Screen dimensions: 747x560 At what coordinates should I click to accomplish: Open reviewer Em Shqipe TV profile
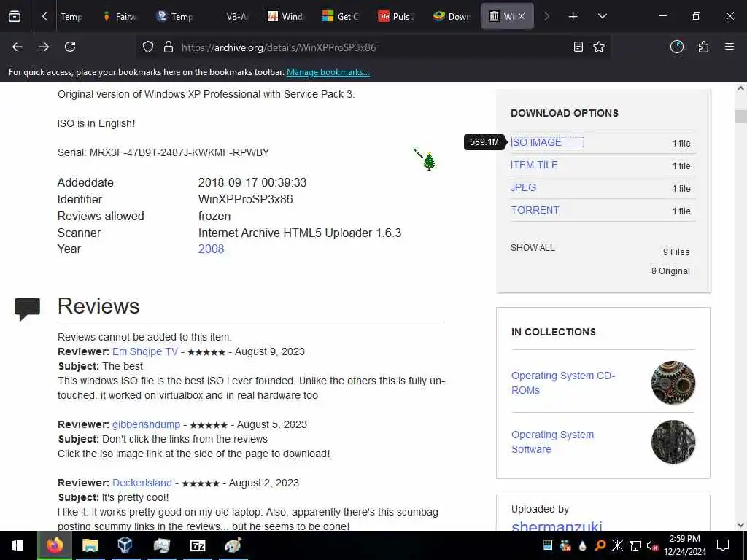pos(145,351)
